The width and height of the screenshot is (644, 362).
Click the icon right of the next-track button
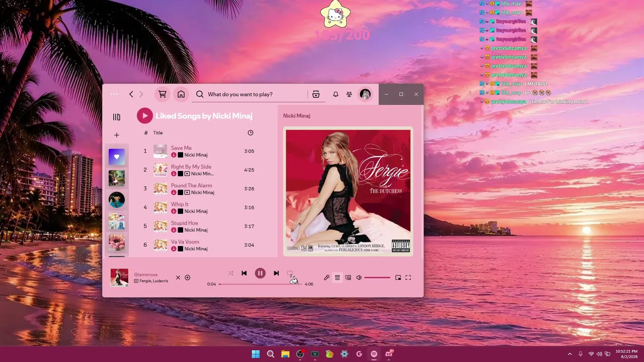coord(290,274)
